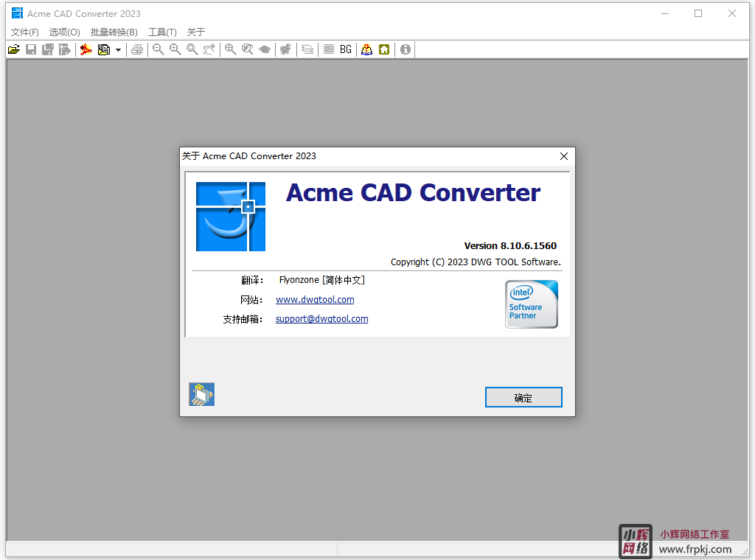The height and width of the screenshot is (560, 755).
Task: Open the 文件(F) menu
Action: [24, 32]
